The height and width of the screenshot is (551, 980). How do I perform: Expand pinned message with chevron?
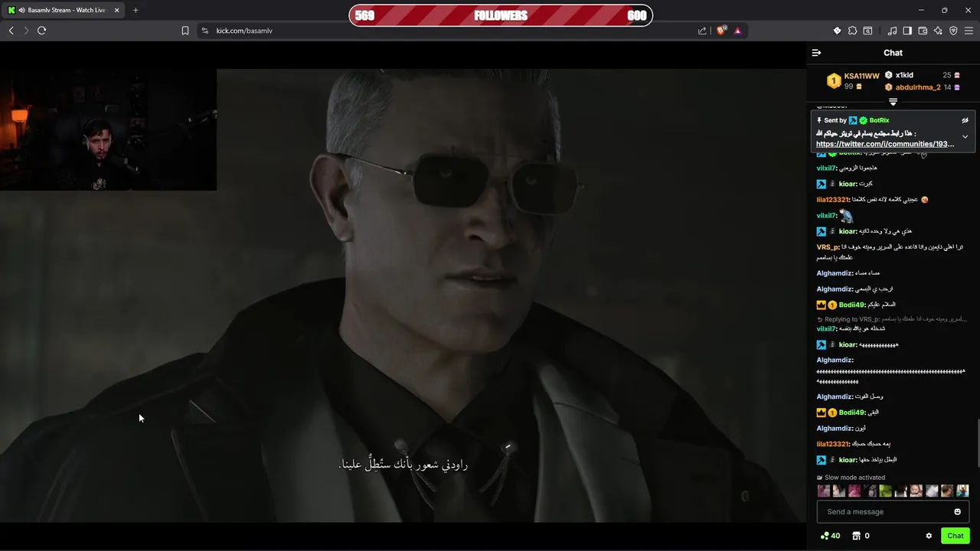pyautogui.click(x=965, y=137)
